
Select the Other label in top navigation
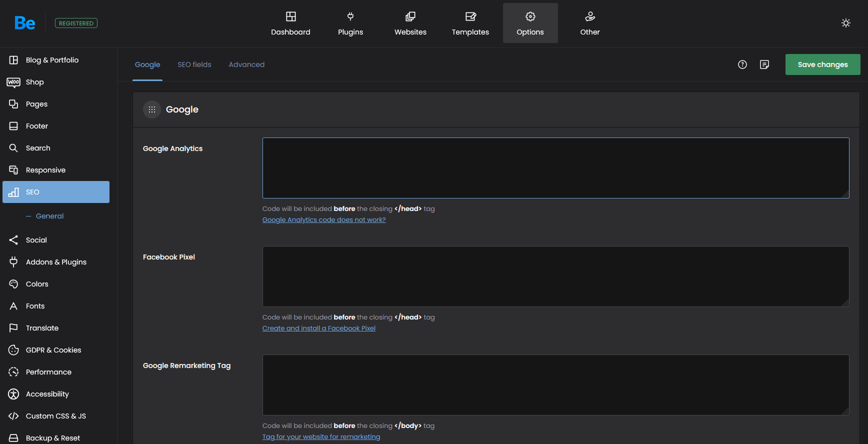[x=590, y=32]
